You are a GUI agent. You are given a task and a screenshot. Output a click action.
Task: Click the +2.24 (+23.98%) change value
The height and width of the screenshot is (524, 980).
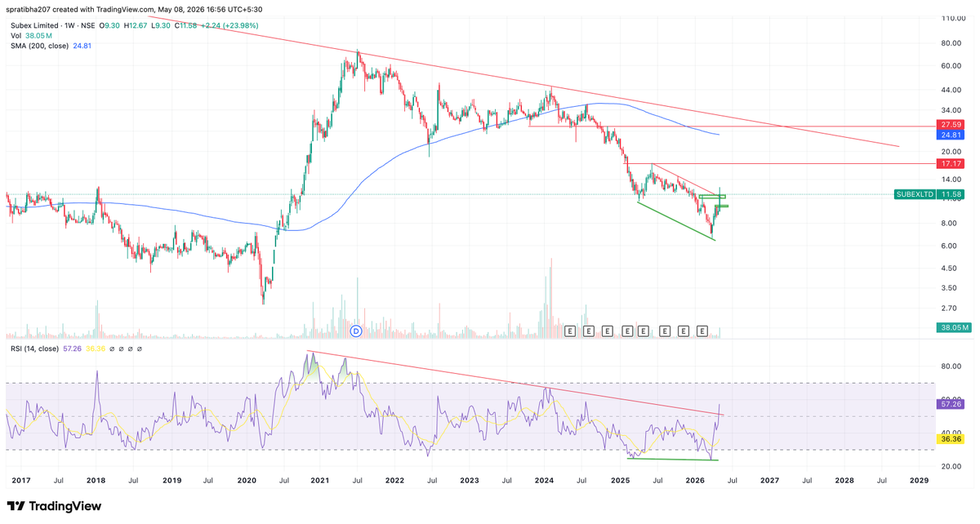(228, 26)
